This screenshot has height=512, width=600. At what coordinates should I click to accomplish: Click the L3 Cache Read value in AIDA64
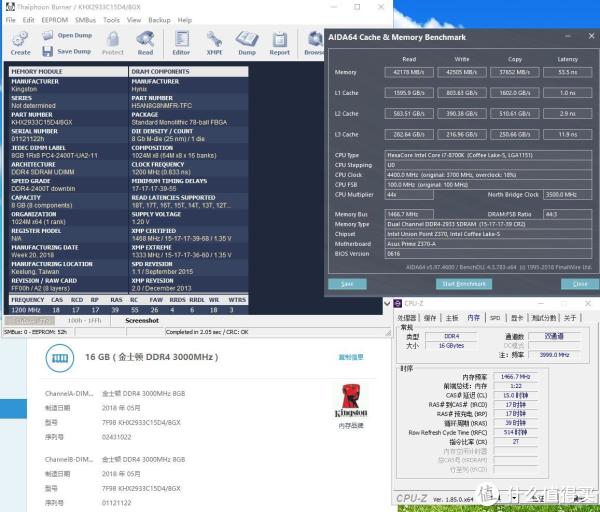coord(409,134)
